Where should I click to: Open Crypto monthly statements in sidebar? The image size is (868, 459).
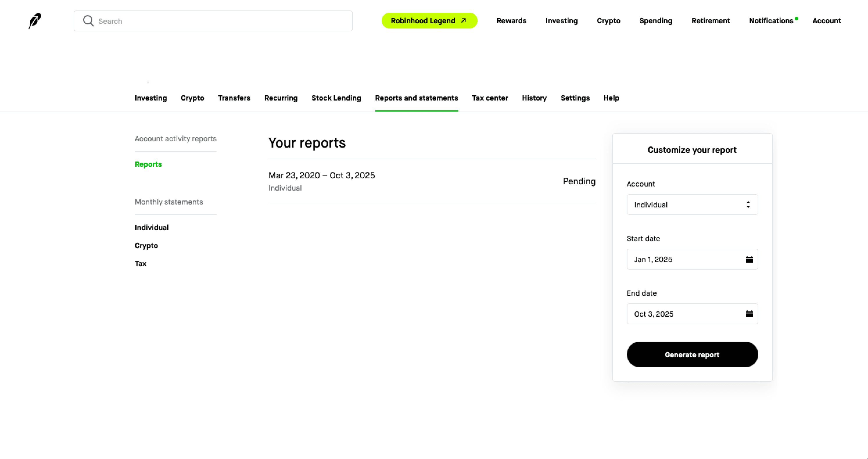pos(146,245)
